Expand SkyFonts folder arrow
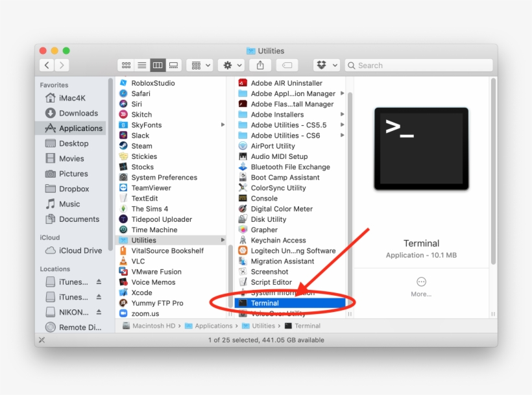 click(x=223, y=125)
